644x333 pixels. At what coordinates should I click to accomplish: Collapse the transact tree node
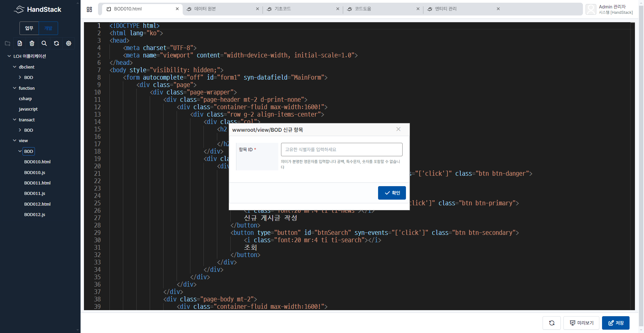pos(14,120)
